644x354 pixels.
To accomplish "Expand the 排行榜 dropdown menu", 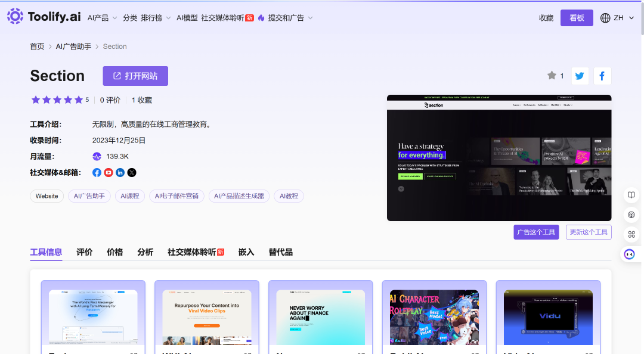I will (x=156, y=18).
